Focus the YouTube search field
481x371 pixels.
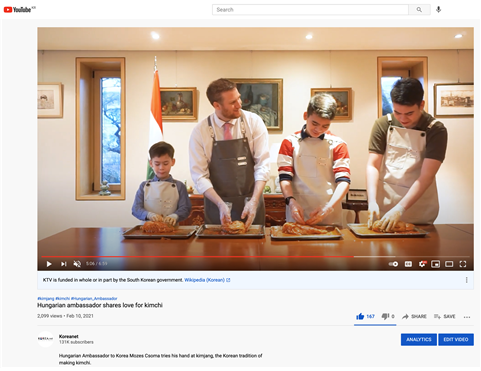click(310, 10)
